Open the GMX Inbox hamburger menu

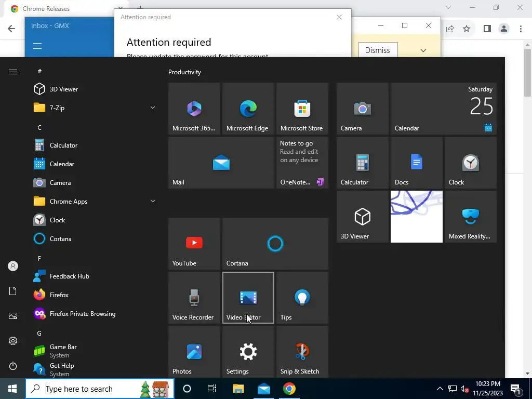point(37,46)
